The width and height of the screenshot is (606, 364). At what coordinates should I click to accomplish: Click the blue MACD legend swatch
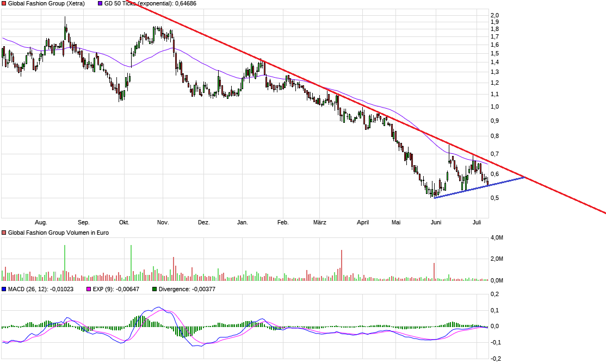(x=4, y=289)
